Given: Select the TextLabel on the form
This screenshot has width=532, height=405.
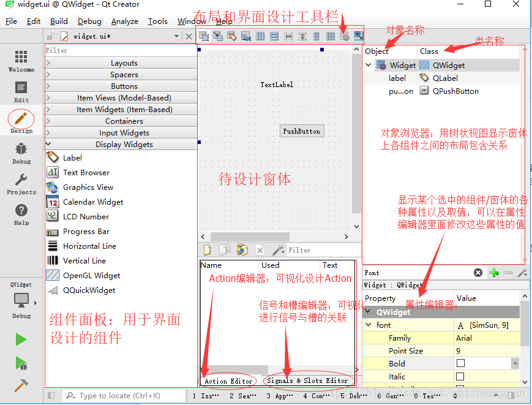Looking at the screenshot, I should (277, 85).
